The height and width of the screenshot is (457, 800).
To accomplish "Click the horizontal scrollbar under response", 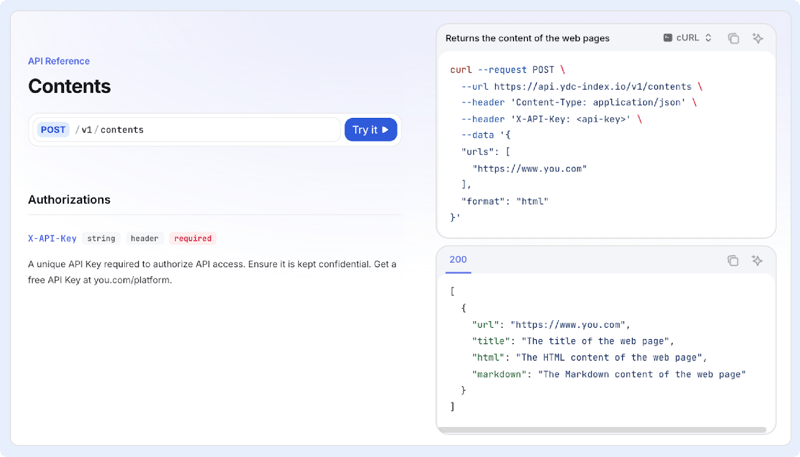I will coord(602,429).
